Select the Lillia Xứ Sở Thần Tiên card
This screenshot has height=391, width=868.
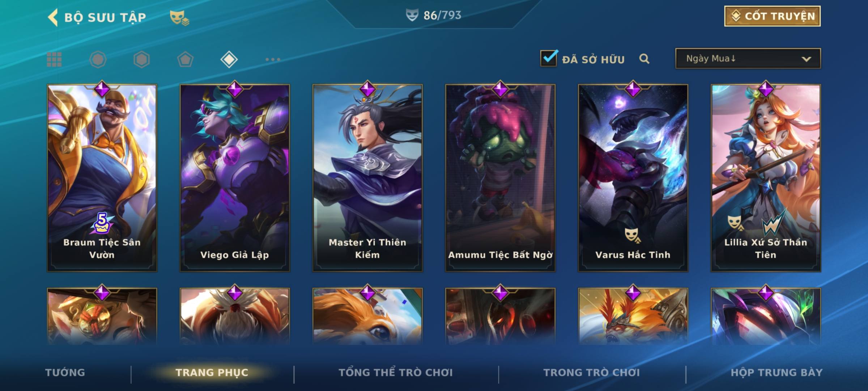pyautogui.click(x=766, y=178)
